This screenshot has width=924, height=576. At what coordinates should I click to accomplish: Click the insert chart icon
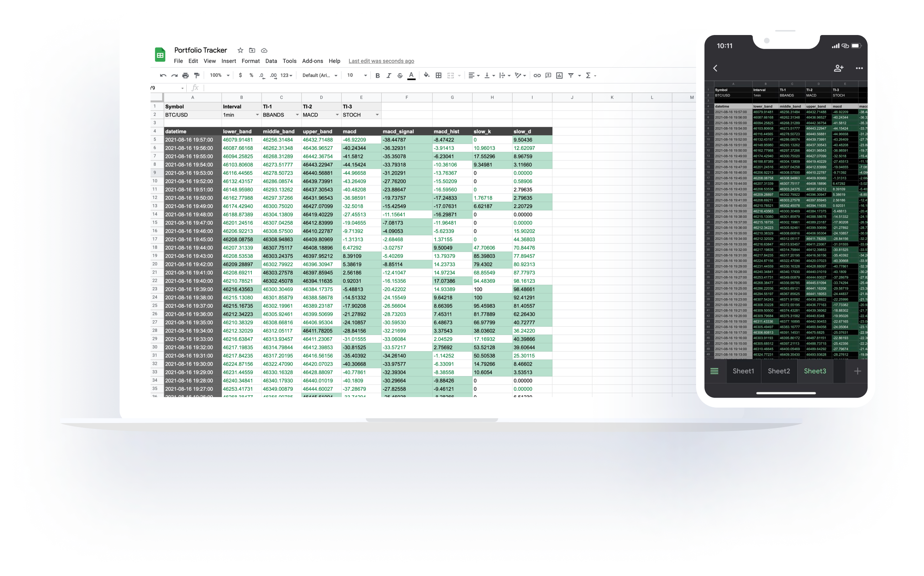coord(559,75)
